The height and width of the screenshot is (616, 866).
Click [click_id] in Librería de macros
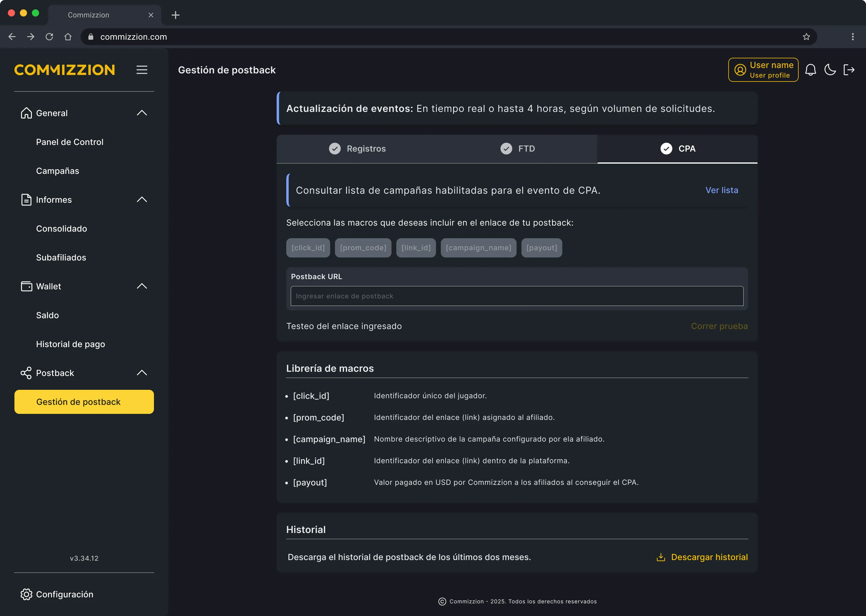tap(311, 396)
